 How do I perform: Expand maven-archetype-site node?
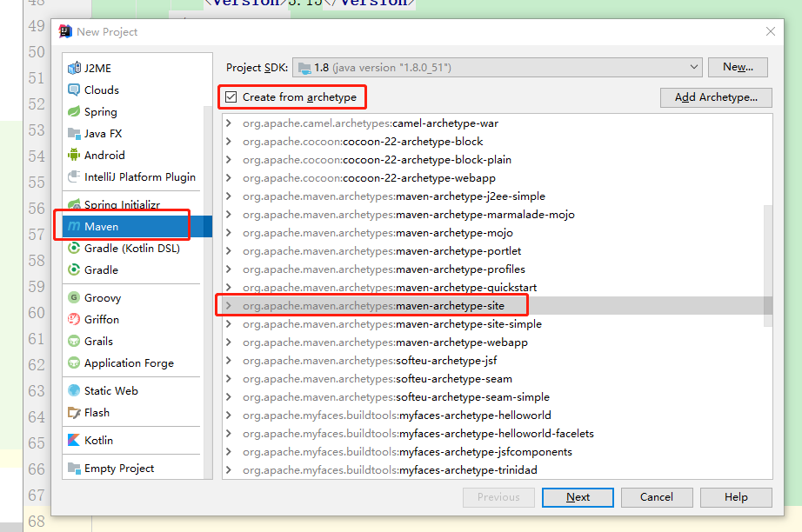click(x=229, y=306)
